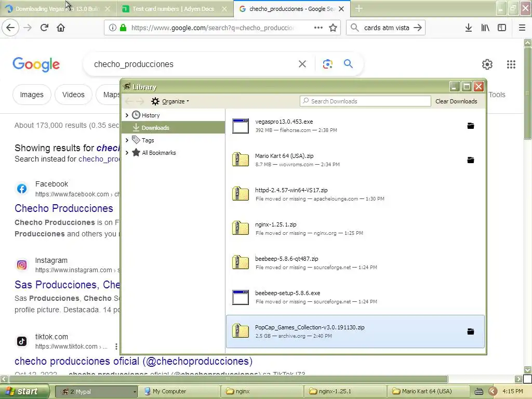This screenshot has width=532, height=399.
Task: Expand the All Bookmarks tree node
Action: tap(127, 153)
